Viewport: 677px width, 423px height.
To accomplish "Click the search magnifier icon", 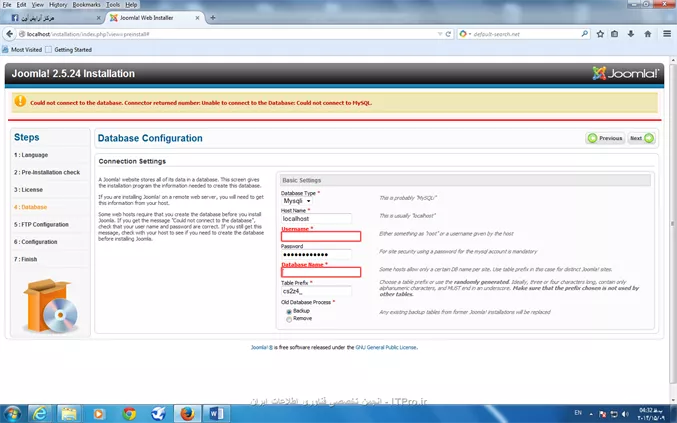I will 585,34.
